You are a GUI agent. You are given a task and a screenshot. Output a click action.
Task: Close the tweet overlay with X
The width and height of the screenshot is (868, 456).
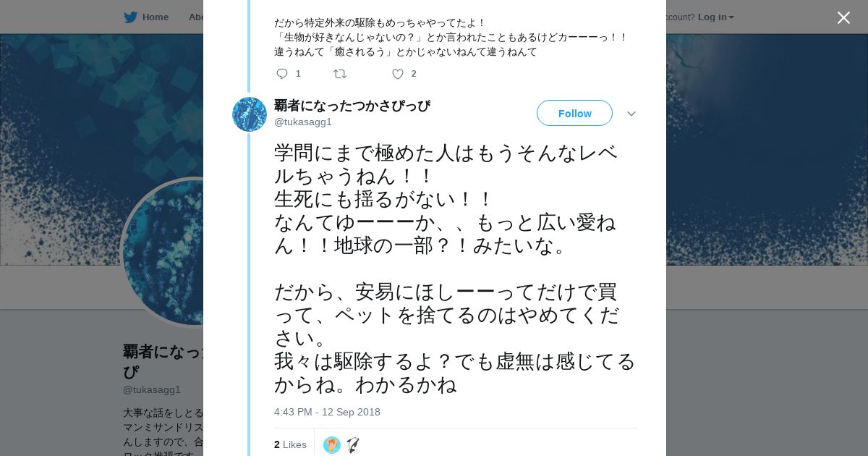point(843,17)
